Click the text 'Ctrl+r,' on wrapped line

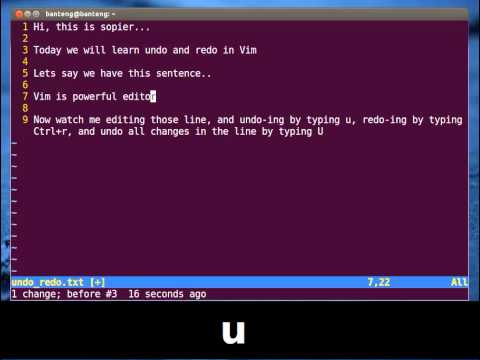pos(53,132)
